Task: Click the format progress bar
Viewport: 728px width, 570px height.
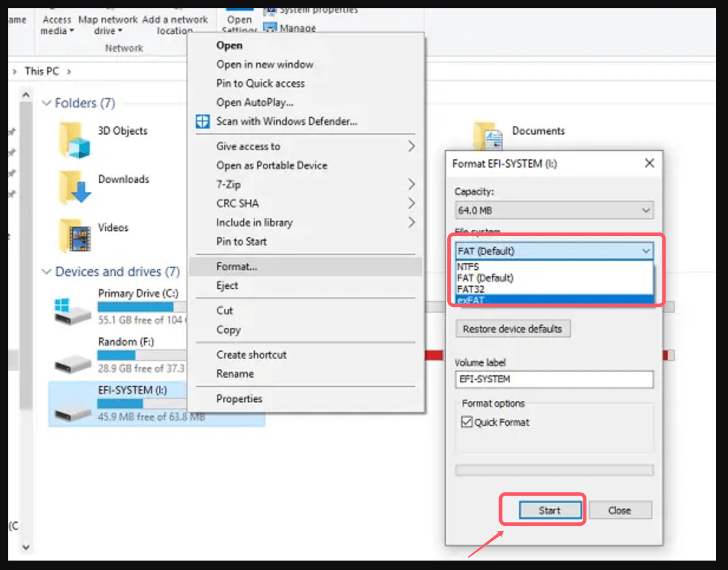Action: [x=553, y=470]
